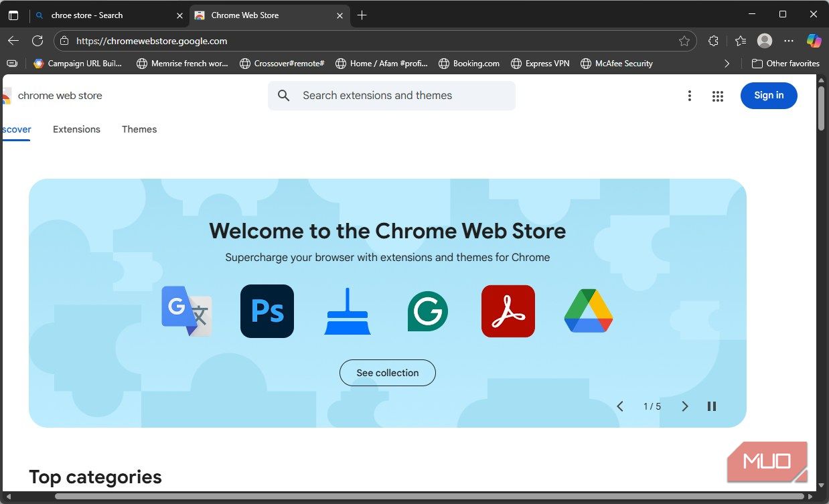
Task: Advance to next carousel slide
Action: pyautogui.click(x=684, y=406)
